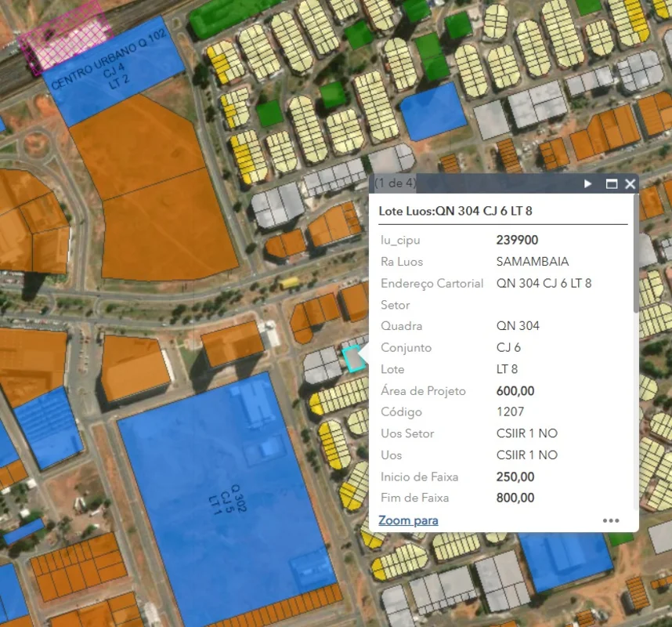Click the Fim de Faixa value 800,00
The height and width of the screenshot is (627, 672).
pyautogui.click(x=515, y=498)
